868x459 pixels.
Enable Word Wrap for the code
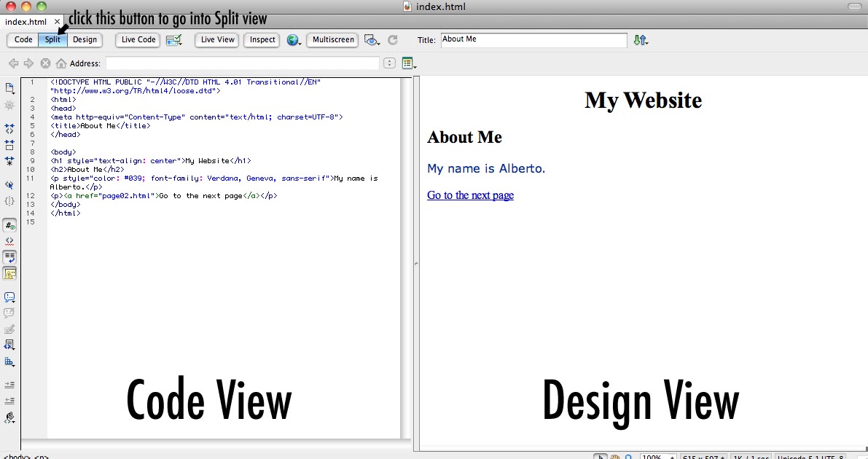(9, 257)
